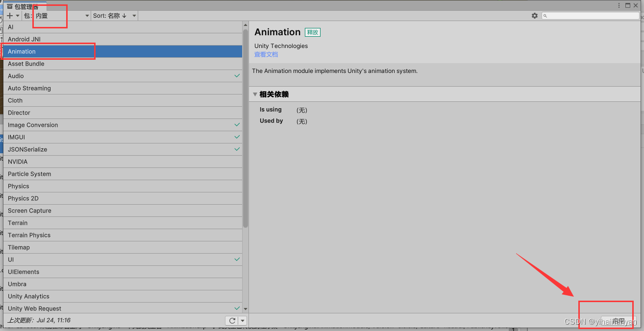Click the scroll down arrow of package list
The height and width of the screenshot is (331, 644).
click(x=246, y=309)
